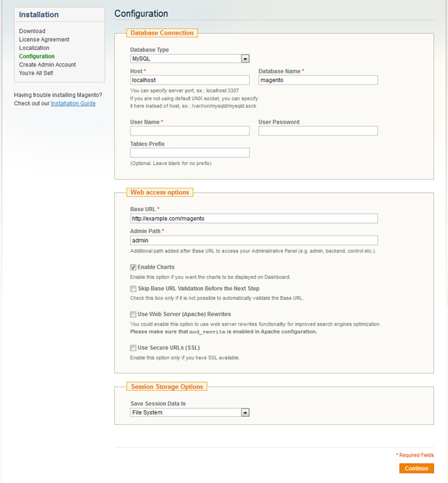Click the Base URL text field

tap(253, 219)
